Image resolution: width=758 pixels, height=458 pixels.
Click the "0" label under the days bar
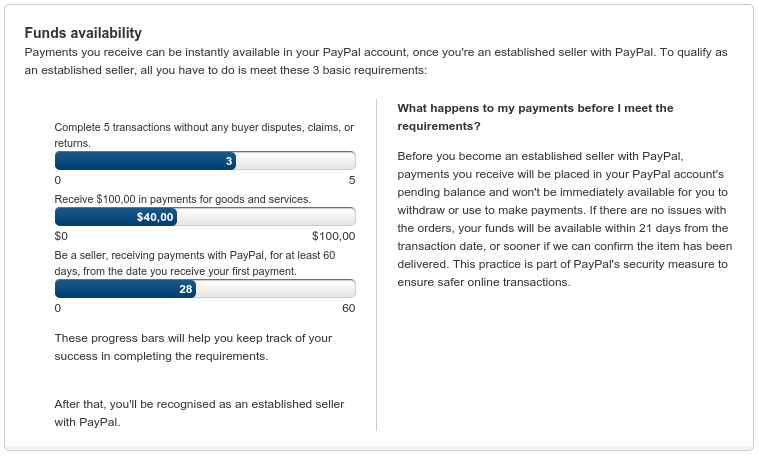click(58, 308)
